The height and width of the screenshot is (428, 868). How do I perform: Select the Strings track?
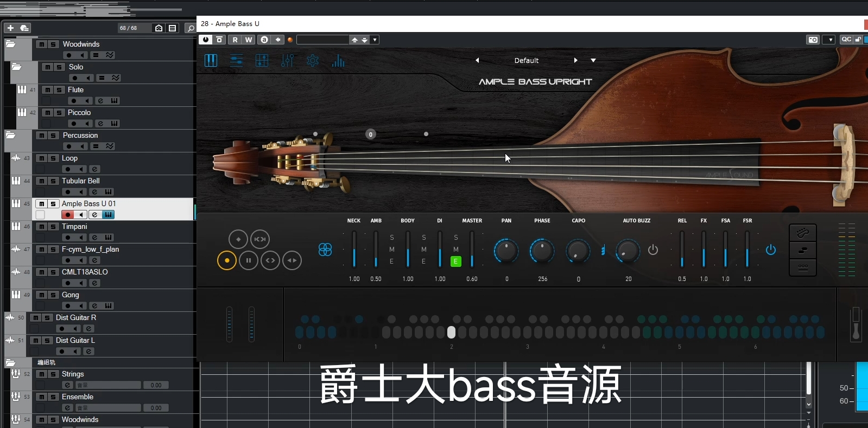(x=73, y=374)
